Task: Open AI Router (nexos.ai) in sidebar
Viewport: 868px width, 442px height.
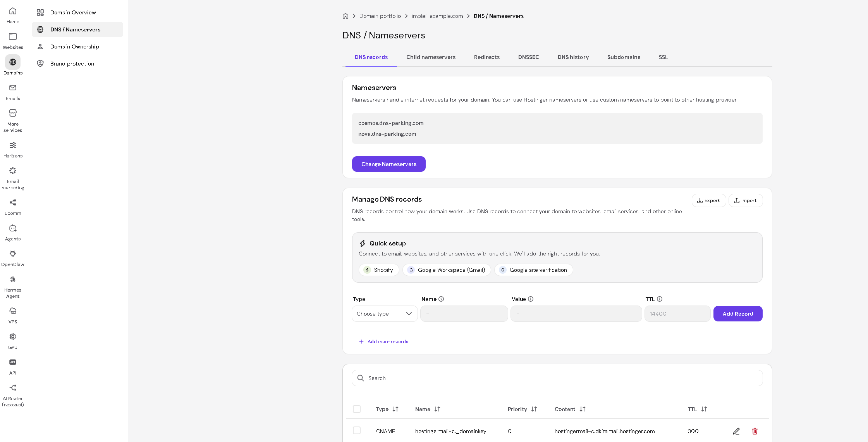Action: pos(13,395)
